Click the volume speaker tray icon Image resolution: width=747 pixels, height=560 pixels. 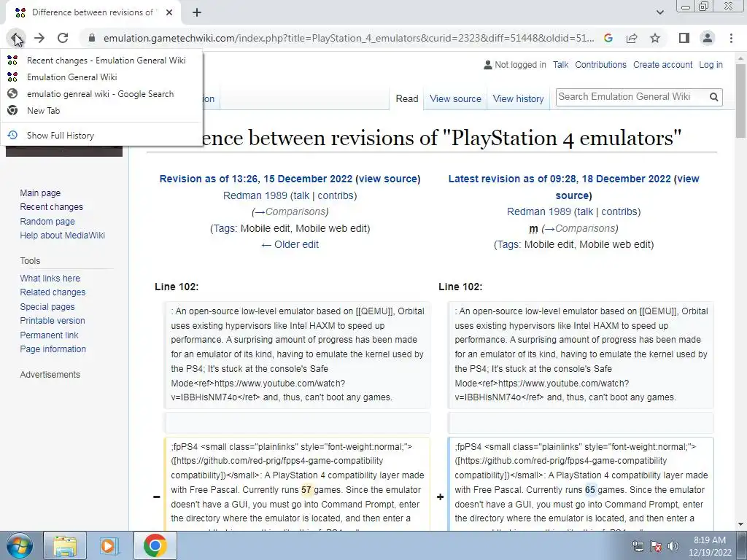click(x=673, y=545)
